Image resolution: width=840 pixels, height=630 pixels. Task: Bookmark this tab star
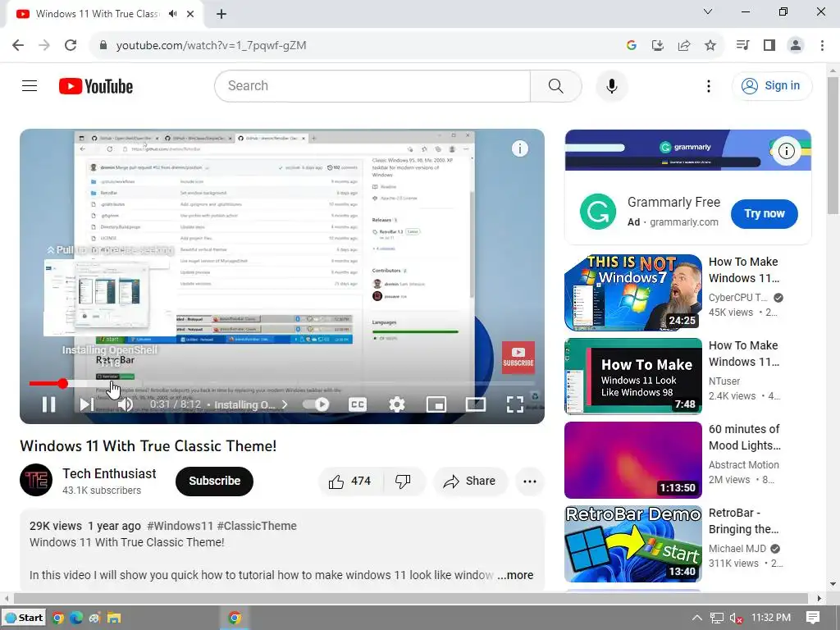[710, 45]
